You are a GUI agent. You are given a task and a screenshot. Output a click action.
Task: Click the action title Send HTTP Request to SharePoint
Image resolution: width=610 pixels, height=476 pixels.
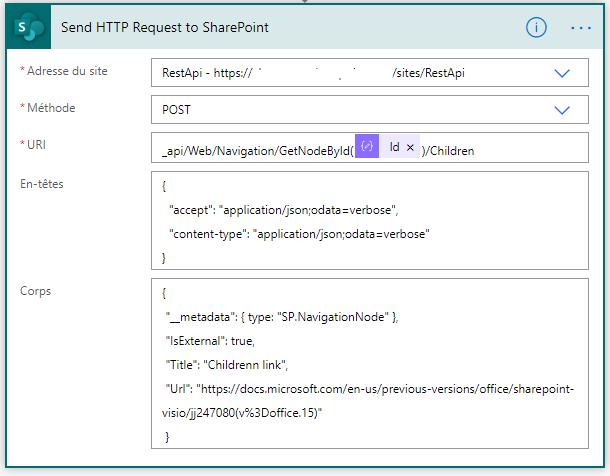[x=165, y=28]
